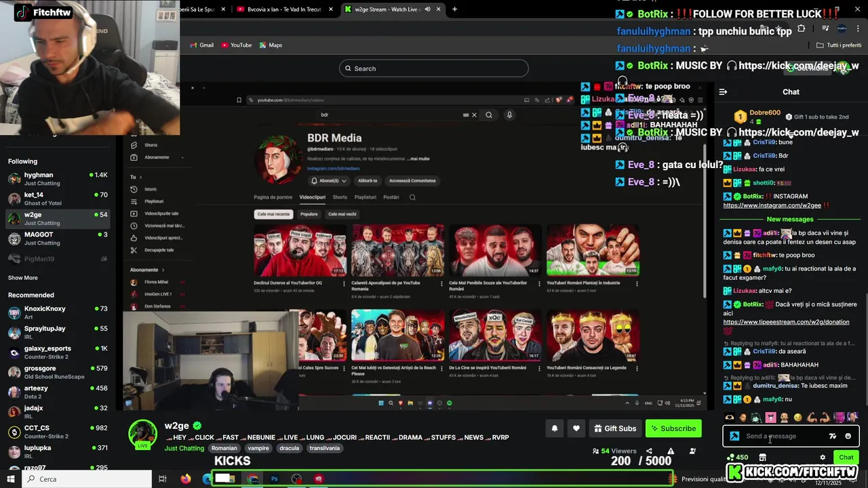Click the green Subscribe button
The height and width of the screenshot is (488, 868).
coord(673,428)
